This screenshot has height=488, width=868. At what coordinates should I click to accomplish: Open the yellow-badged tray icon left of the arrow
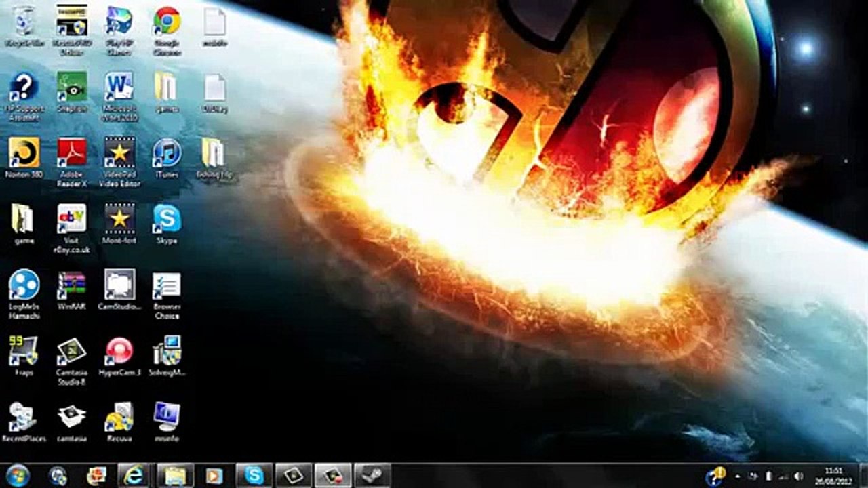(716, 475)
